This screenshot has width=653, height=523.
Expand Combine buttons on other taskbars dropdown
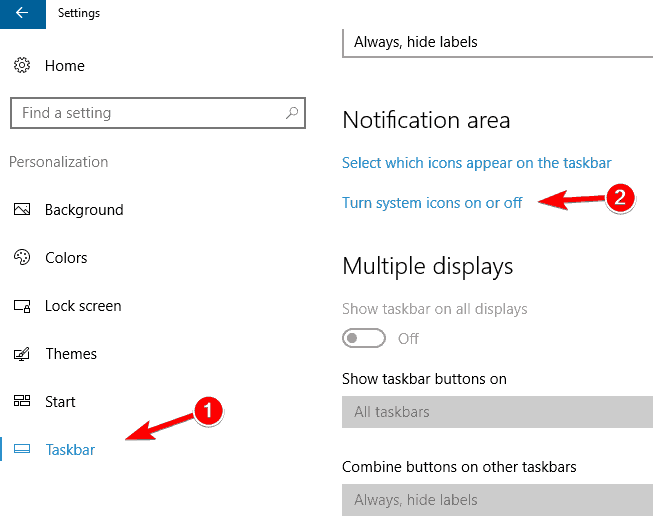(497, 499)
